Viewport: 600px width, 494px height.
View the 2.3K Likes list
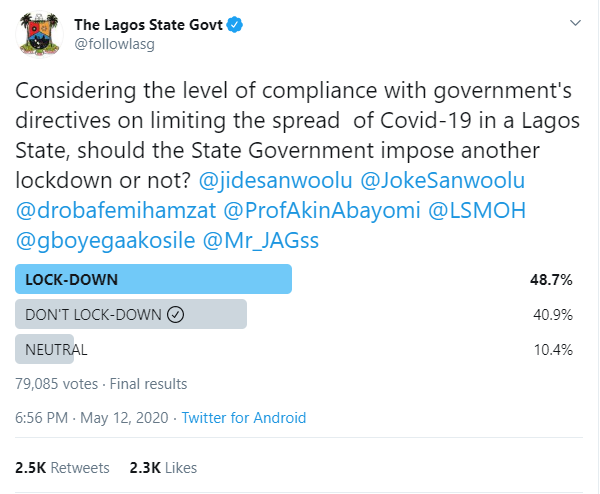163,468
